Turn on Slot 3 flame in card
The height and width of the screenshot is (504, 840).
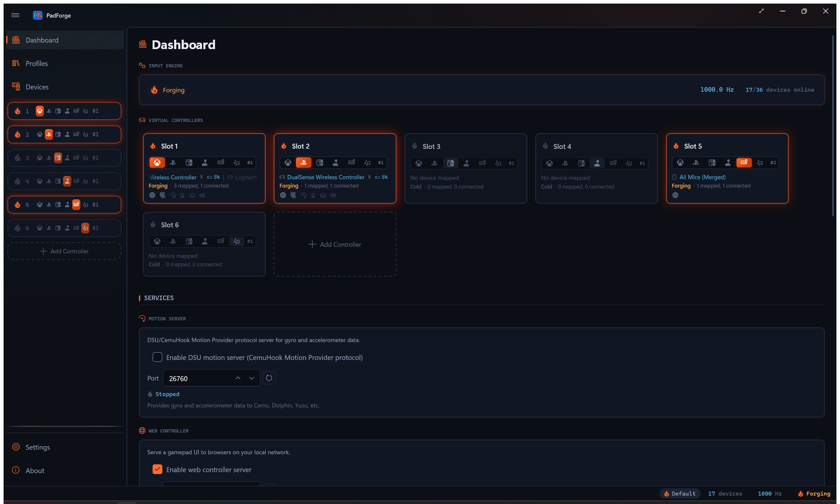pos(415,146)
